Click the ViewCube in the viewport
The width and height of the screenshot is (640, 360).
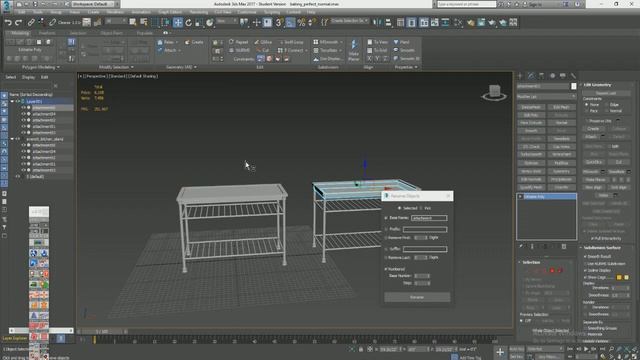click(494, 93)
